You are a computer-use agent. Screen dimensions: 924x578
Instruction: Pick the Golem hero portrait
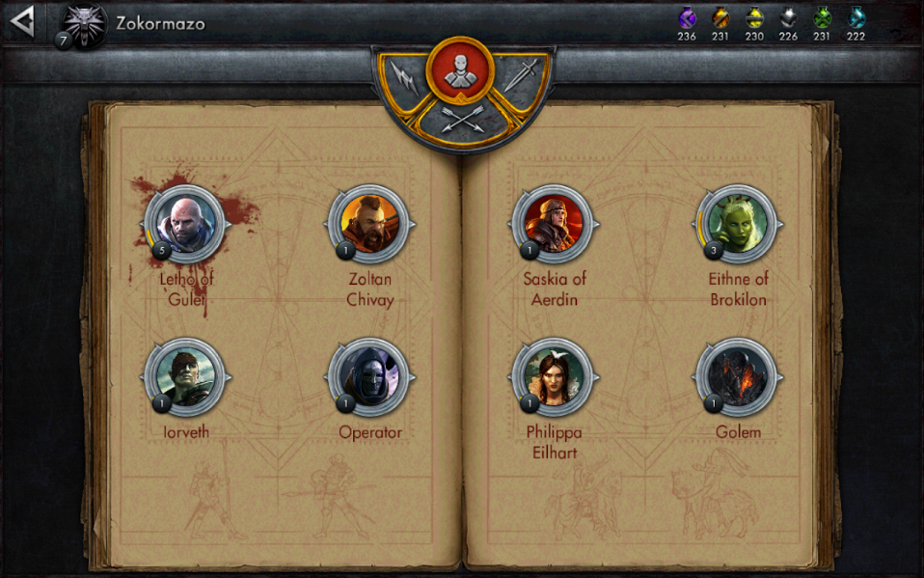[x=737, y=377]
